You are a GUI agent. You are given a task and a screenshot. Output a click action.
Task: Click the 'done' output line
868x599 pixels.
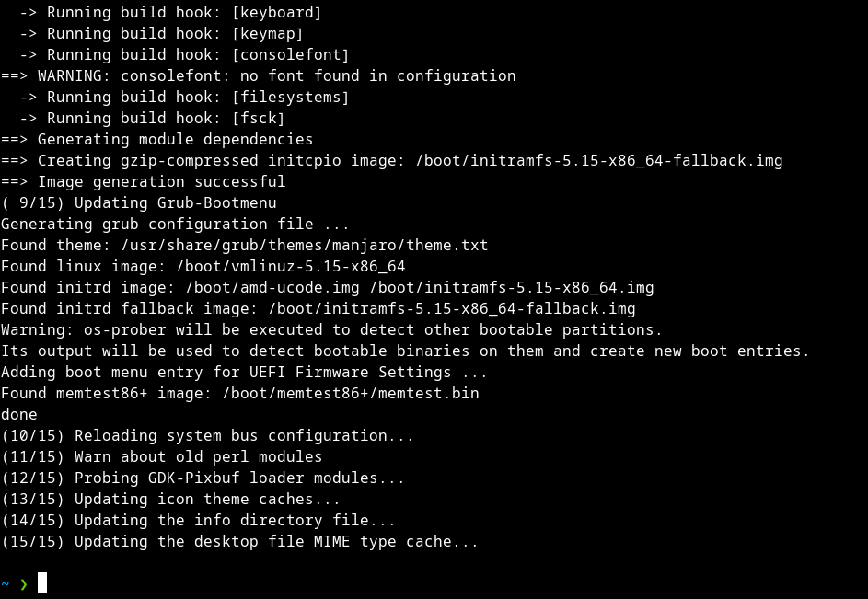19,414
